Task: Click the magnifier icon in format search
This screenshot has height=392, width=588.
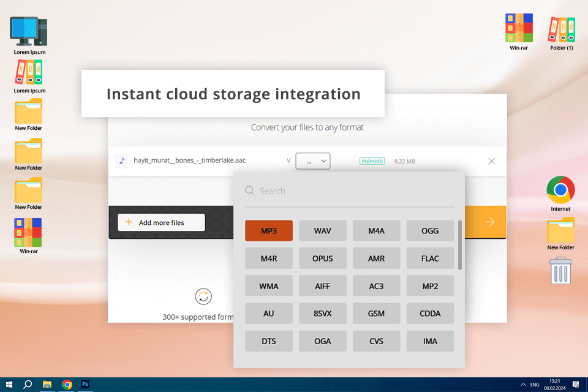Action: 250,190
